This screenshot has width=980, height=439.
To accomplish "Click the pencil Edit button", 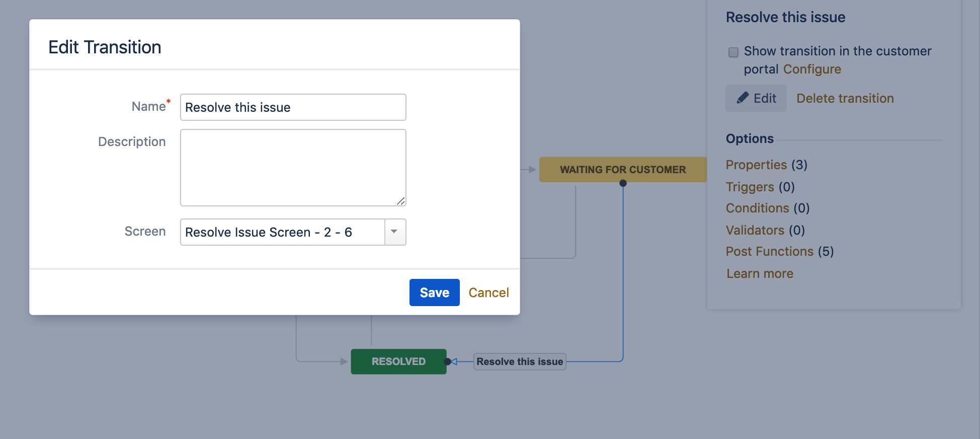I will [756, 98].
